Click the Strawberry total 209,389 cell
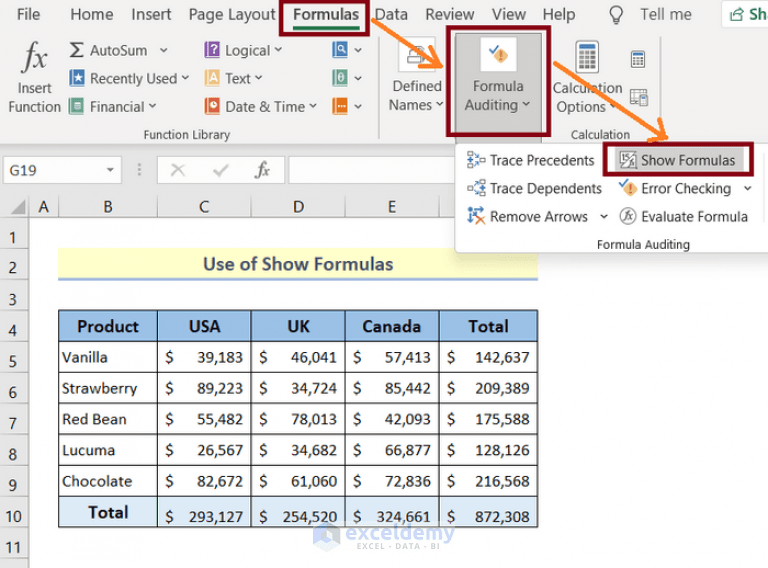 click(488, 388)
